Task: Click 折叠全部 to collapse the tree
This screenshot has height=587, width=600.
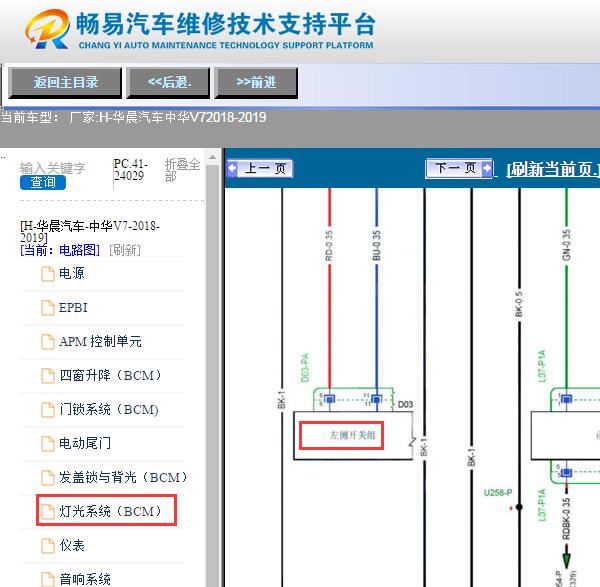Action: coord(182,170)
